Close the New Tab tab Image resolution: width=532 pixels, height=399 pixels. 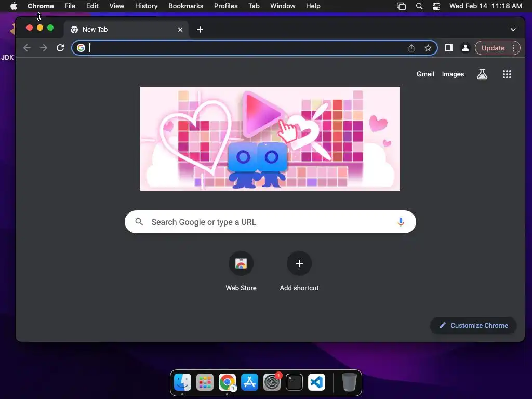(180, 30)
